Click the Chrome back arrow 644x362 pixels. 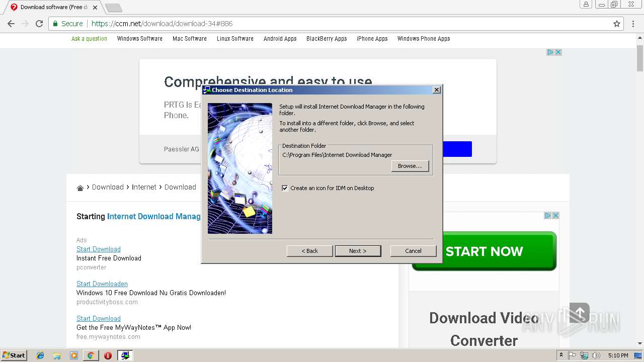point(11,24)
